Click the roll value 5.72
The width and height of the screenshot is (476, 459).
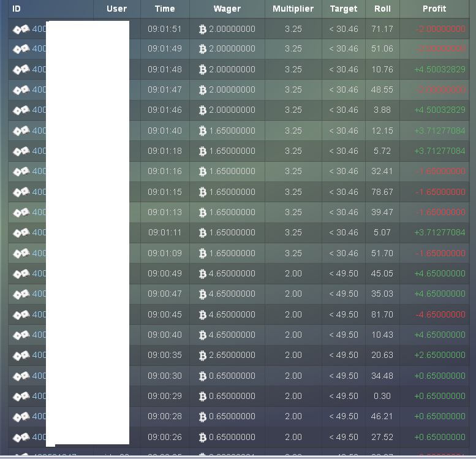(x=382, y=151)
